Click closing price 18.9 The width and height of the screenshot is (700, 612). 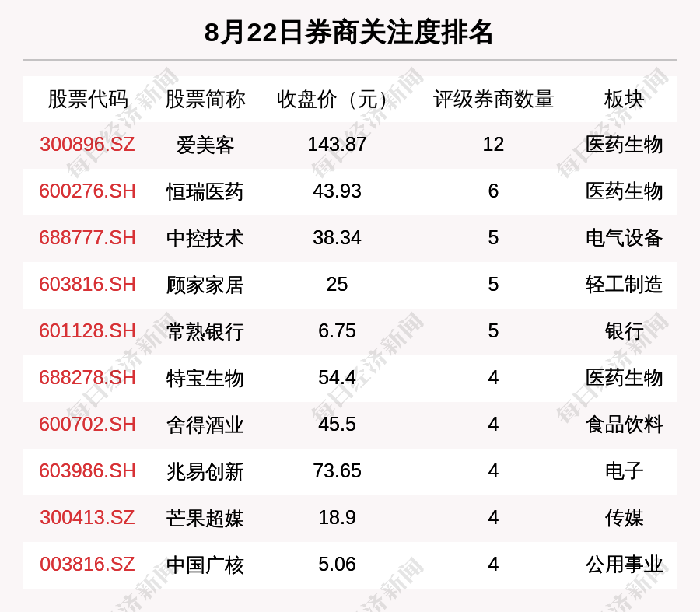pos(337,518)
